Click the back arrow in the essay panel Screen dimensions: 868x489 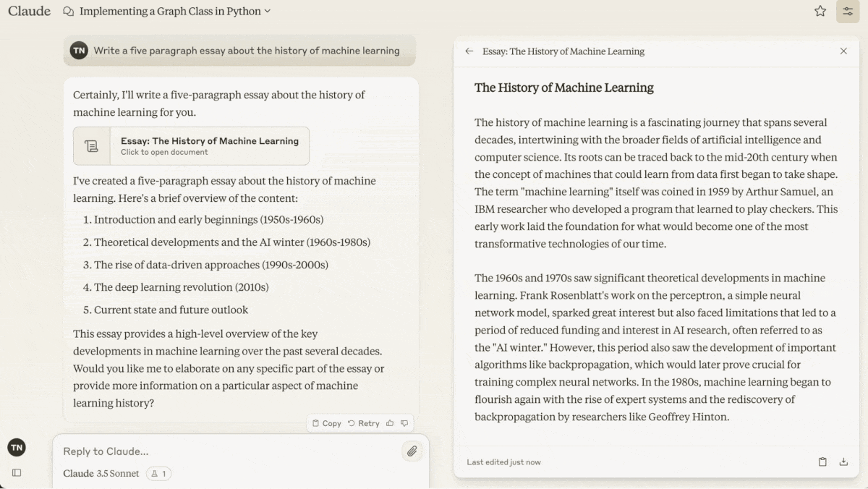pyautogui.click(x=469, y=51)
